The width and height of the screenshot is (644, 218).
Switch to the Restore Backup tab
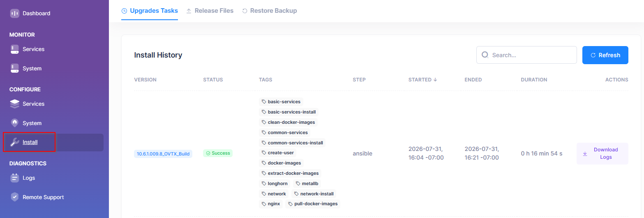coord(269,11)
